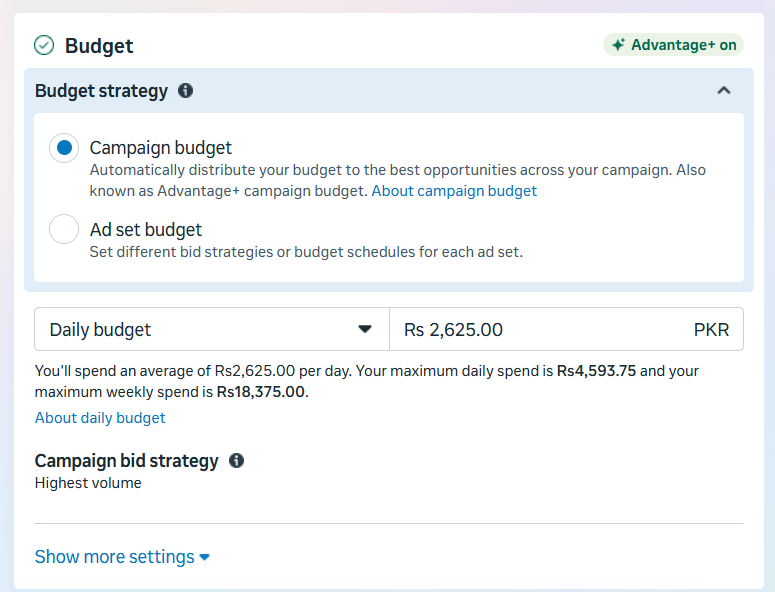Open the About campaign budget link
The width and height of the screenshot is (775, 592).
[x=454, y=191]
